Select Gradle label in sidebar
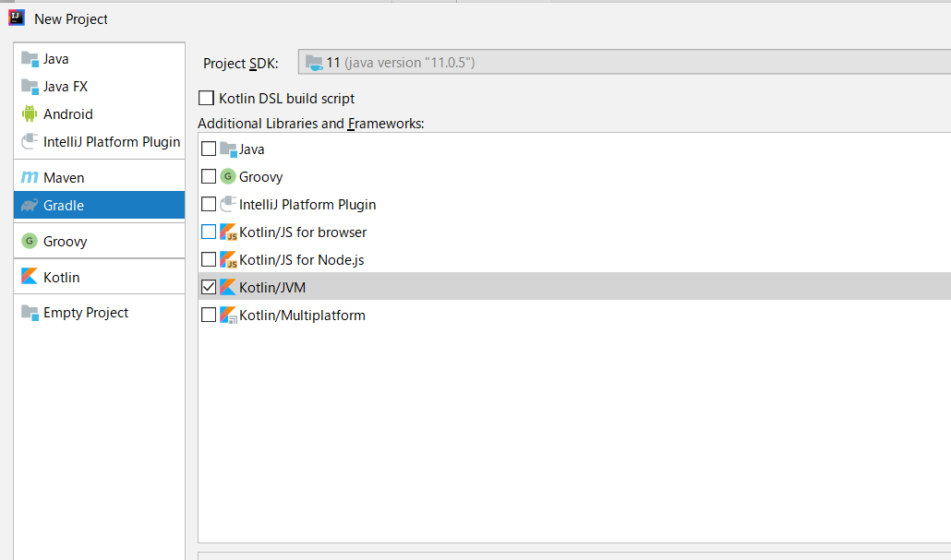951x560 pixels. point(64,206)
